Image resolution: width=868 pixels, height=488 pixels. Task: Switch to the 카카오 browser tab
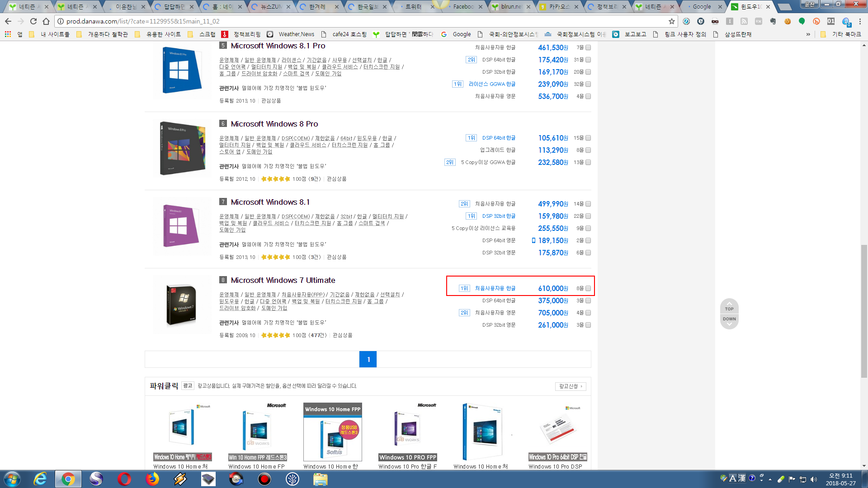click(559, 7)
